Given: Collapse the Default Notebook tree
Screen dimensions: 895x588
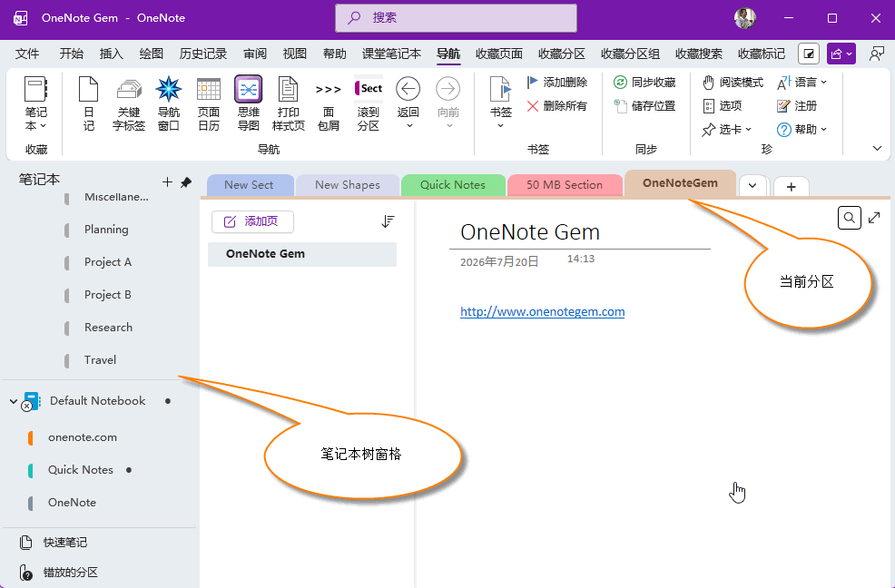Looking at the screenshot, I should click(x=13, y=401).
